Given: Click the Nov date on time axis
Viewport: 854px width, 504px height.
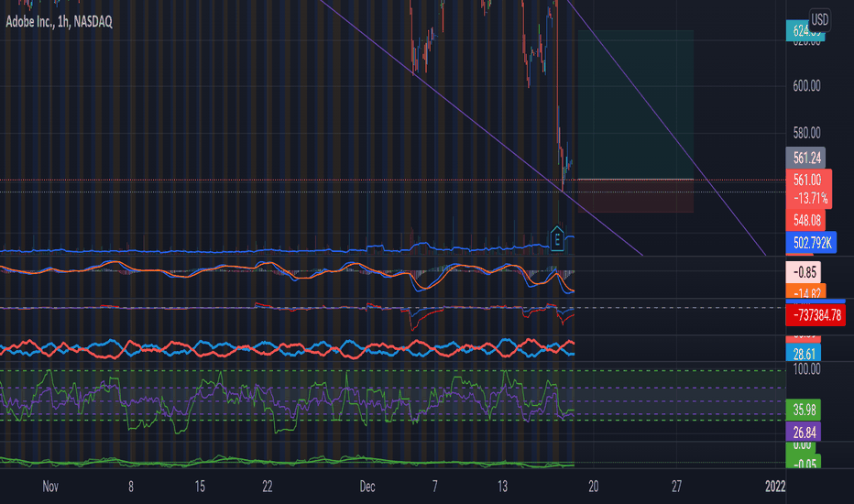Looking at the screenshot, I should pos(50,487).
